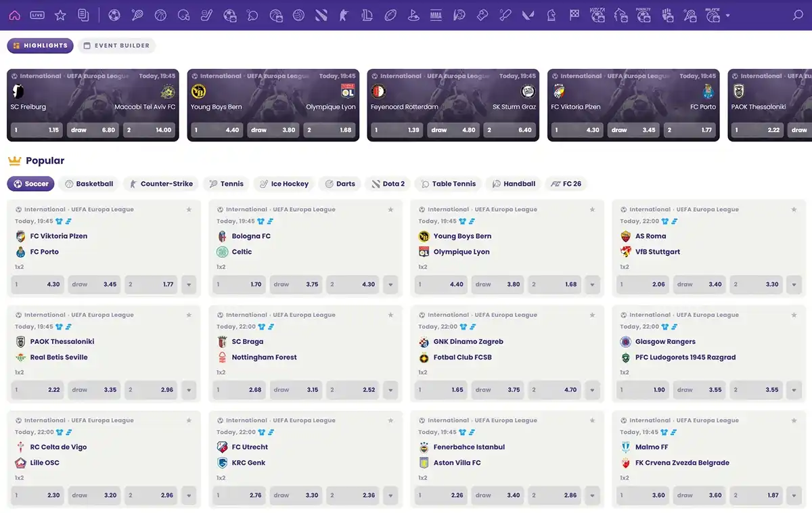
Task: Open the Event Builder button
Action: tap(116, 46)
